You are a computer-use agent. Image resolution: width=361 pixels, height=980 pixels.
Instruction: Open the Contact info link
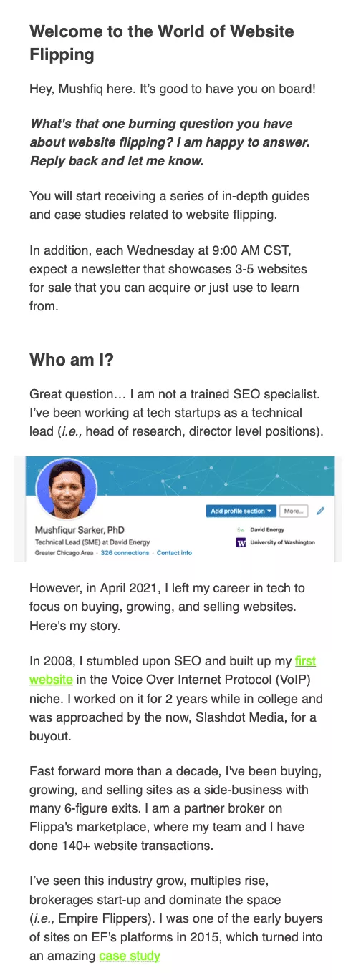(x=174, y=553)
